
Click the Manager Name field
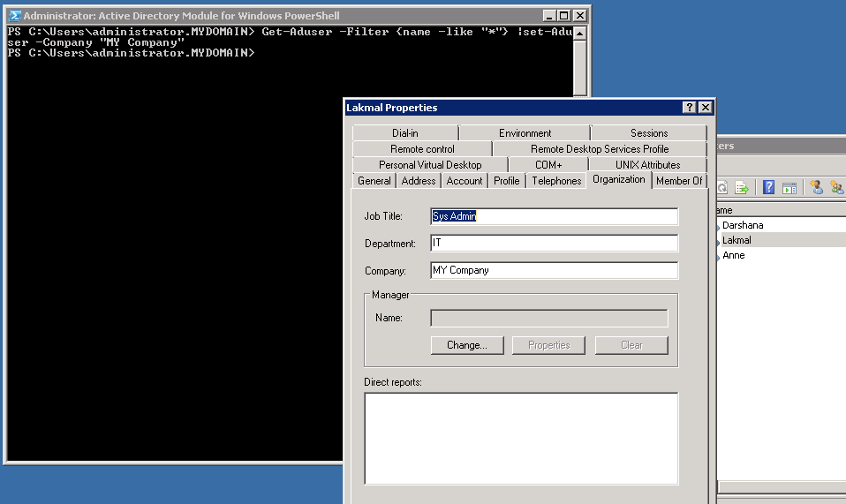click(x=548, y=318)
